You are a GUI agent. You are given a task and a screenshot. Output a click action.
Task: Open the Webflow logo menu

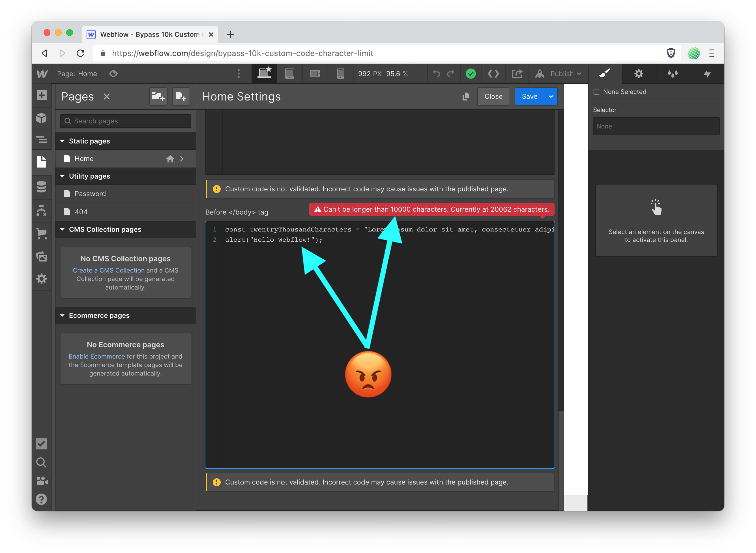tap(42, 74)
